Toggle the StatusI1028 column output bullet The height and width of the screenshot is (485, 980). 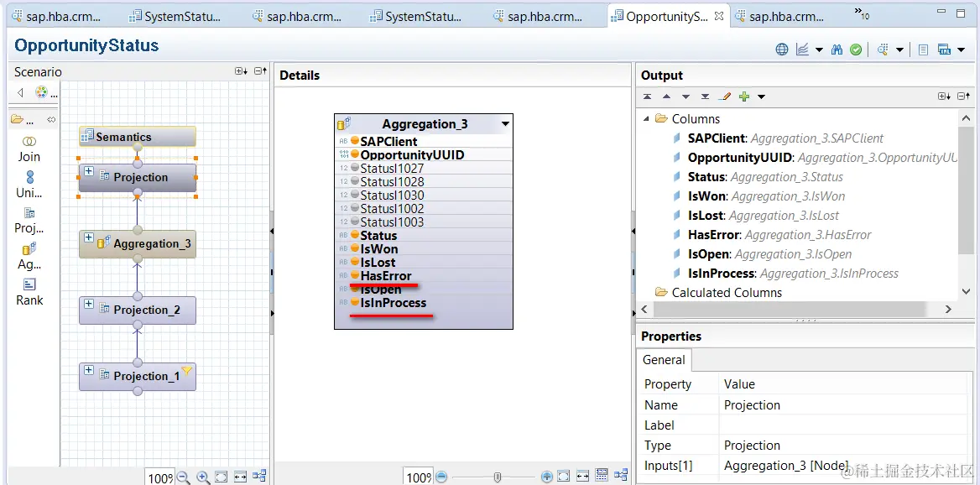(354, 182)
